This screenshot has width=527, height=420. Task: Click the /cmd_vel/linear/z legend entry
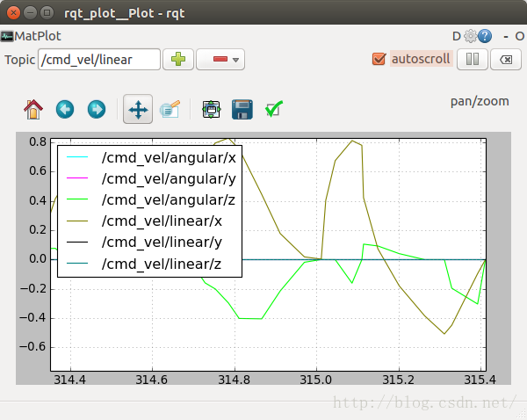tap(162, 264)
